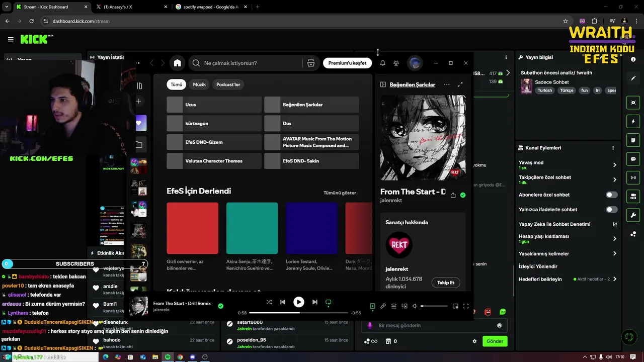Open Kick hamburger menu

coord(11,39)
